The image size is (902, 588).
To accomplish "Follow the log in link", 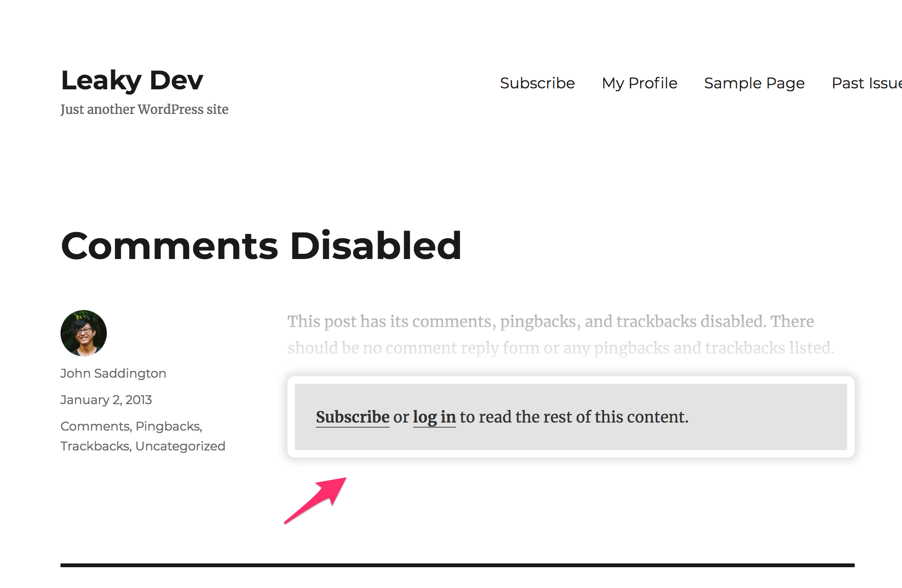I will 434,417.
